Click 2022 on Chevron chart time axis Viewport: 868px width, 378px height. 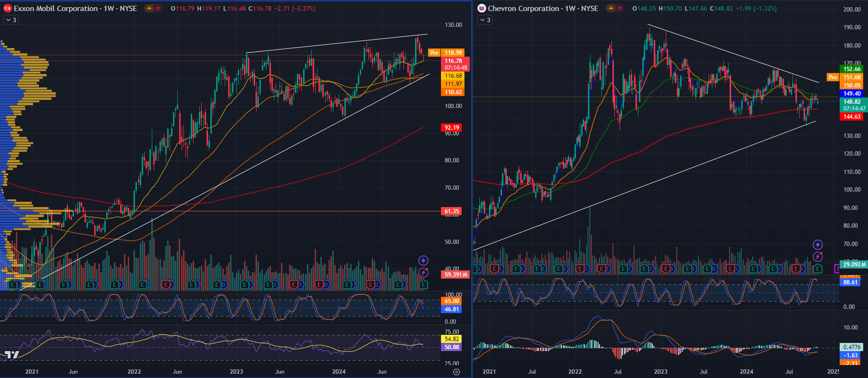point(575,372)
